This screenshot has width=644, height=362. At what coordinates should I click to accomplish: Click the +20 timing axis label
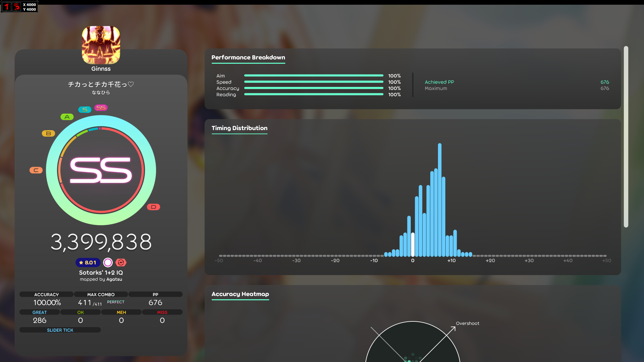tap(490, 261)
